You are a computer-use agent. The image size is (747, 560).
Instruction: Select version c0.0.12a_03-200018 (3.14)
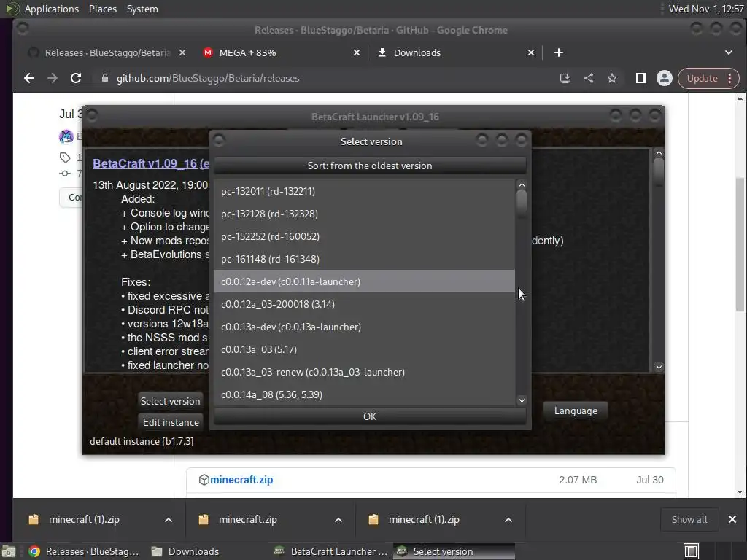[x=364, y=304]
